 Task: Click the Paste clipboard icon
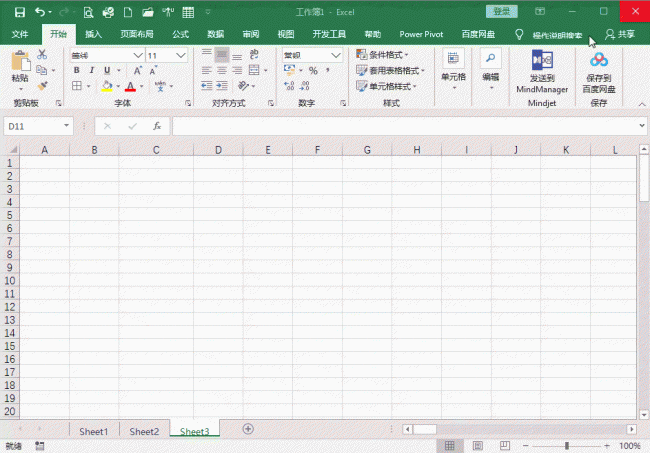click(x=20, y=61)
